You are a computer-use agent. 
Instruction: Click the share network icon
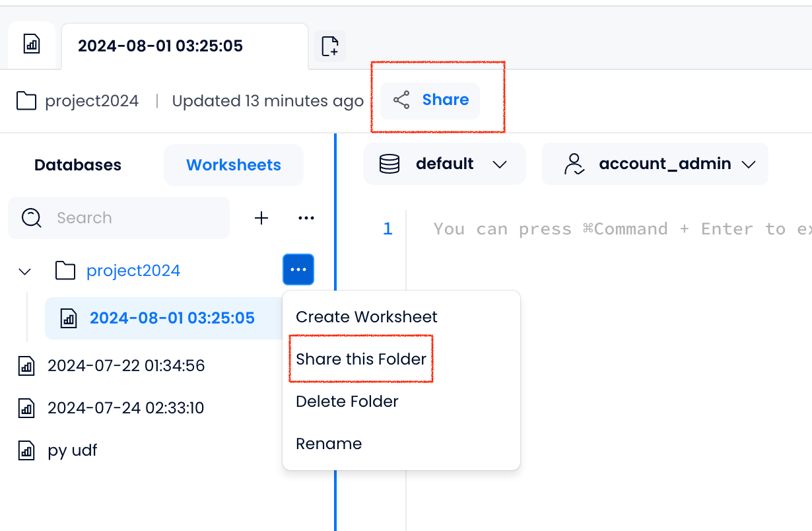tap(401, 100)
